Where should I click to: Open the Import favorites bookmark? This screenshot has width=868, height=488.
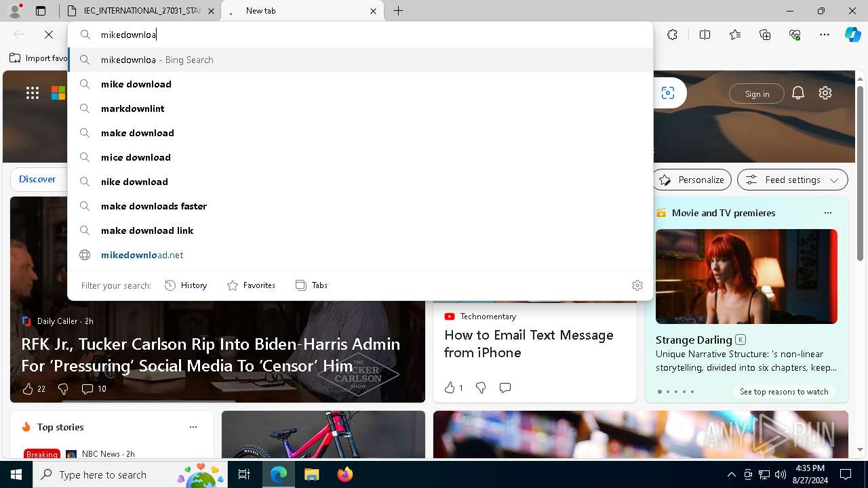(x=39, y=58)
